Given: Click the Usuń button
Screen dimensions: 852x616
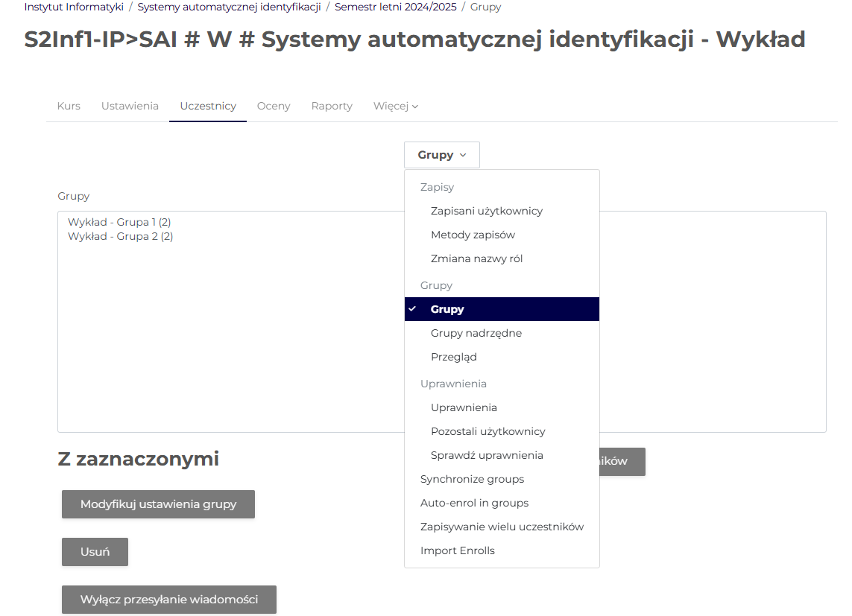Looking at the screenshot, I should point(95,552).
